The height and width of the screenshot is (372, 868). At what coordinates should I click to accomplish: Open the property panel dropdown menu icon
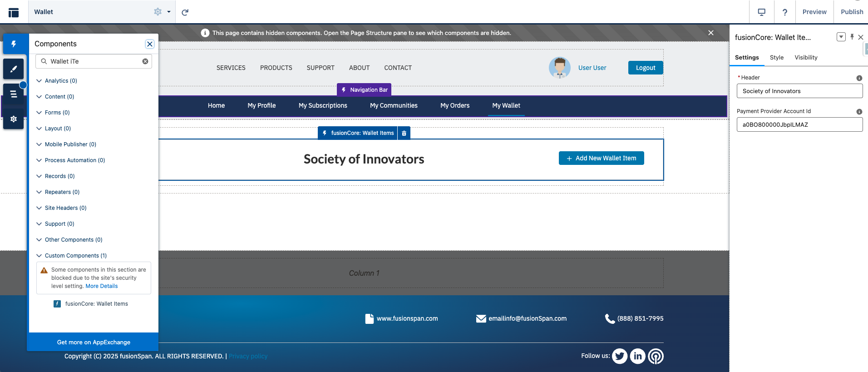point(841,37)
